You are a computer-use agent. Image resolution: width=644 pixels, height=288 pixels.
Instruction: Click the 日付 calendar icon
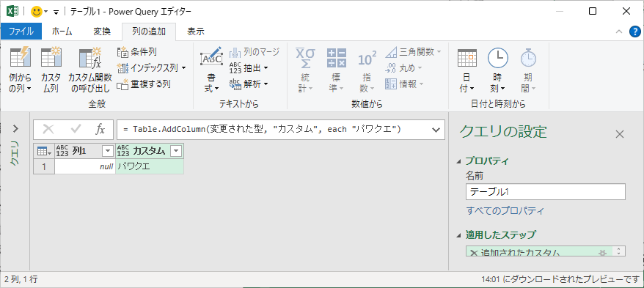pyautogui.click(x=466, y=57)
